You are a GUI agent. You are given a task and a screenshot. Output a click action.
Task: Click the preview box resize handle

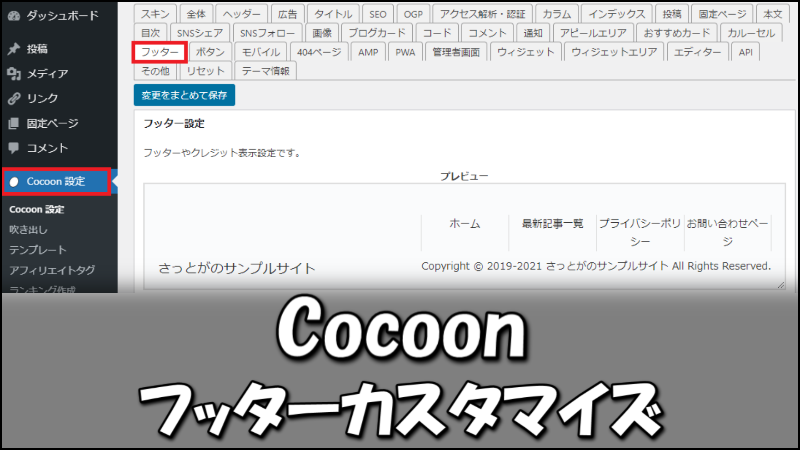780,285
